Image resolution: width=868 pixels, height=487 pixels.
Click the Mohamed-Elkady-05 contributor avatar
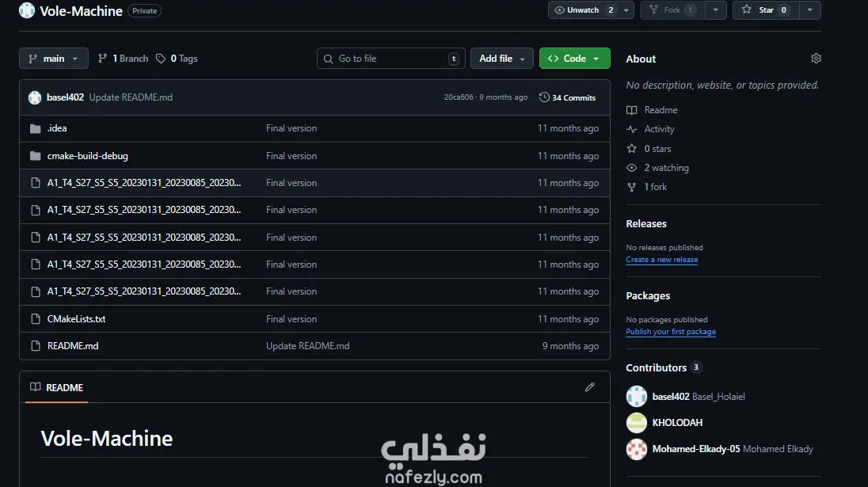[637, 449]
